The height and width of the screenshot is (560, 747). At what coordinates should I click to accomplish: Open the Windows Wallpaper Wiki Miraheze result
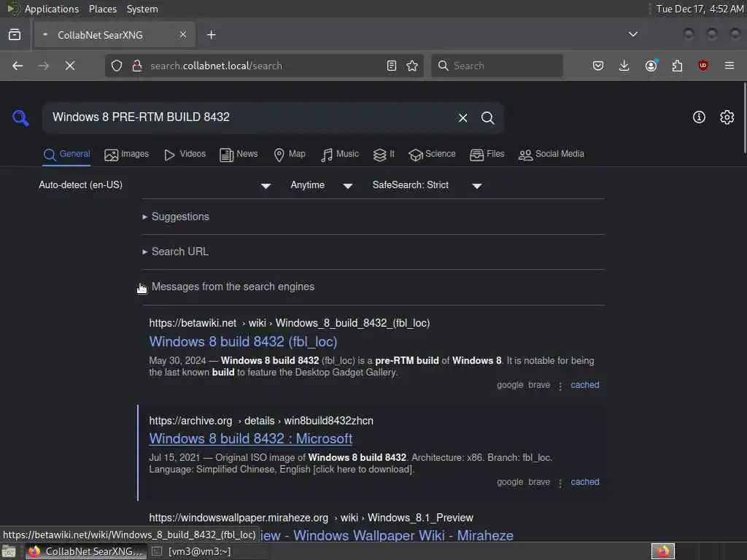[387, 535]
